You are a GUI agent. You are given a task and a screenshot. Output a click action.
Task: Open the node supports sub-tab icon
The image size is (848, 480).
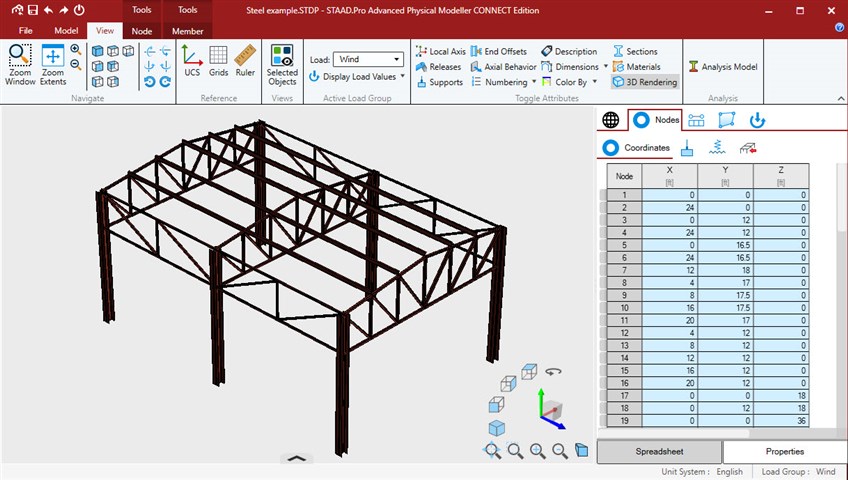pyautogui.click(x=687, y=148)
